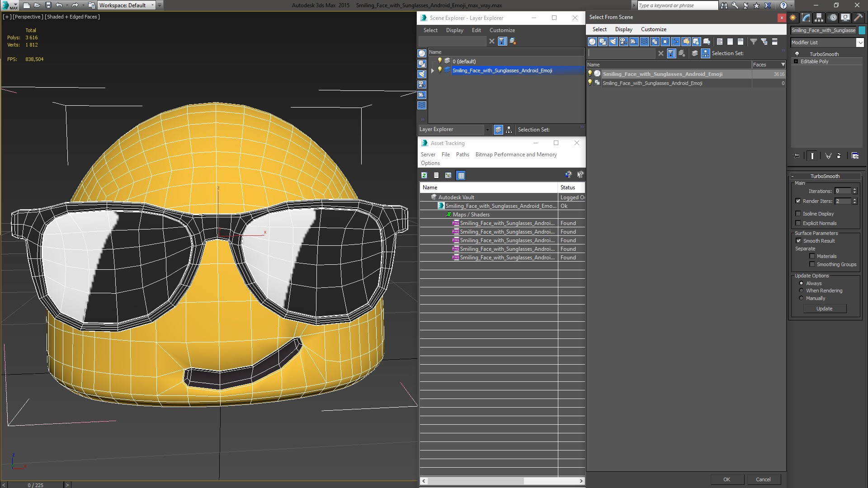Click Pin Stack icon below modifier stack
The image size is (868, 488).
tap(797, 156)
